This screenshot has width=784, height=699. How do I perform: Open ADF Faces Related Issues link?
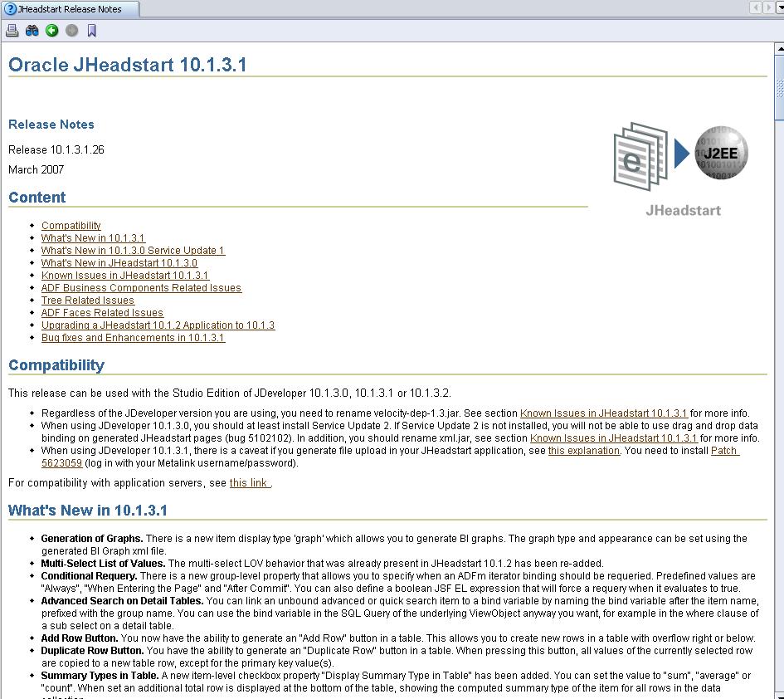[x=102, y=313]
